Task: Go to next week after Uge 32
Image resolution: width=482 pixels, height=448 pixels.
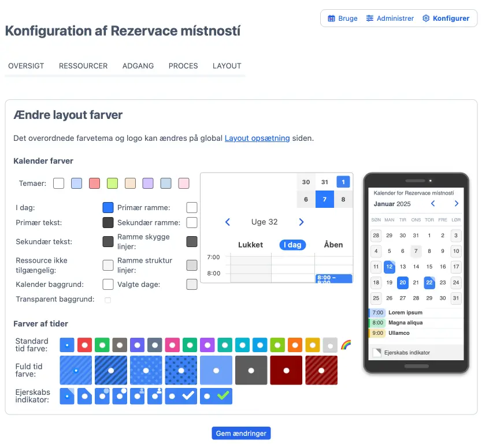Action: click(x=301, y=222)
